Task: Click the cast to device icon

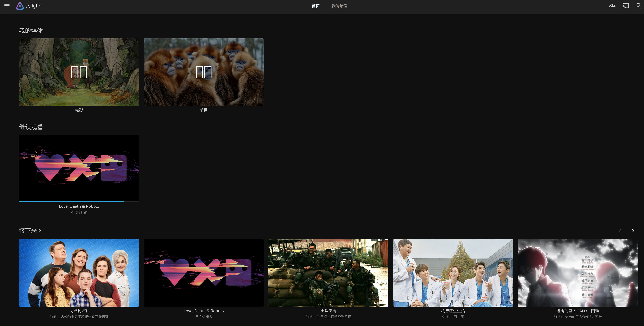Action: [626, 6]
